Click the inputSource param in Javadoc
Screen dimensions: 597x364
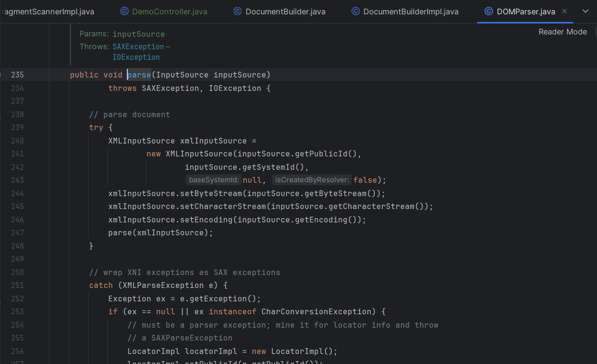click(x=138, y=34)
